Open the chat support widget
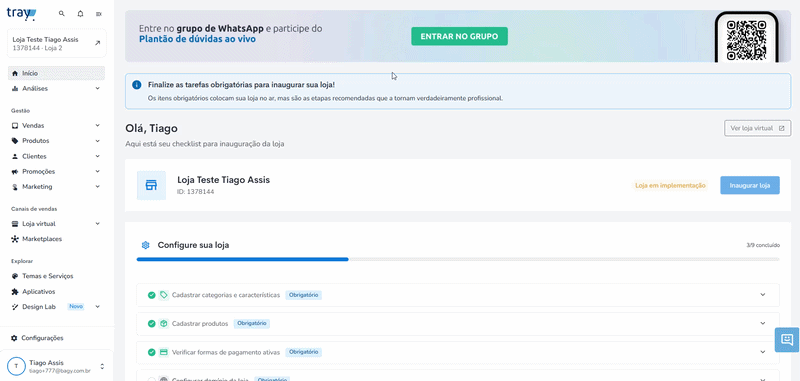The height and width of the screenshot is (381, 800). pyautogui.click(x=787, y=340)
